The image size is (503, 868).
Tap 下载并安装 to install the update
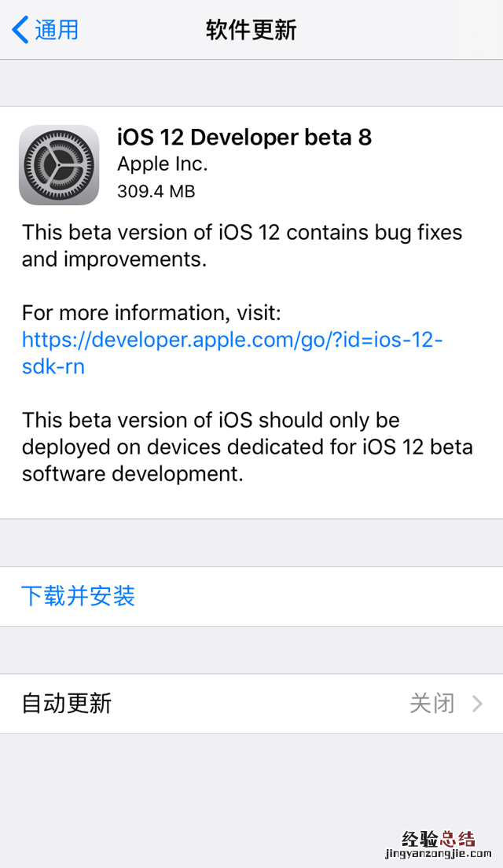pos(78,596)
